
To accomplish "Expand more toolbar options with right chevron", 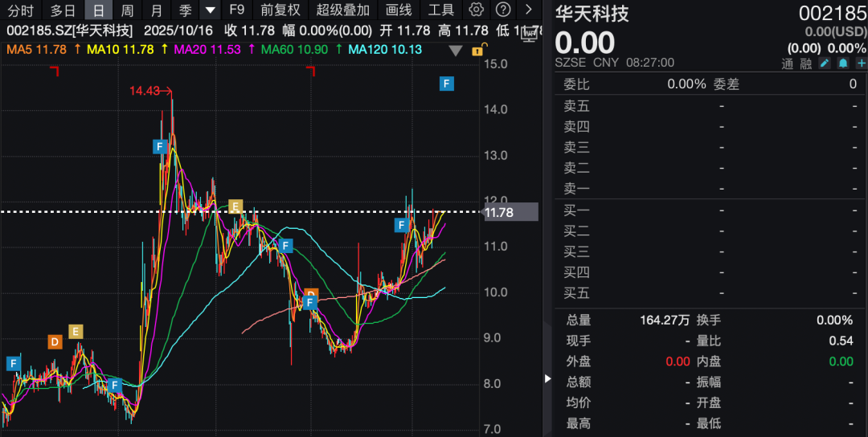I will [x=528, y=10].
